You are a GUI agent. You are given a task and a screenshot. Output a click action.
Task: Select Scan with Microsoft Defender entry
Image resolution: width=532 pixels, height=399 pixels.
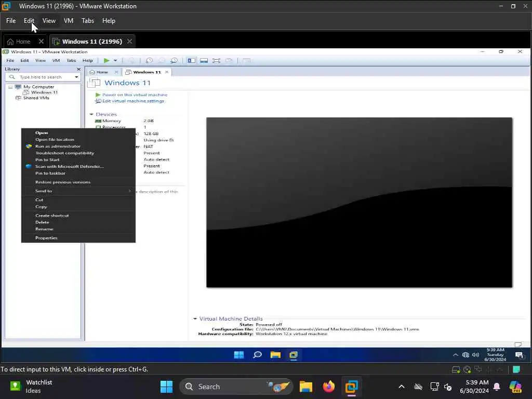(78, 167)
